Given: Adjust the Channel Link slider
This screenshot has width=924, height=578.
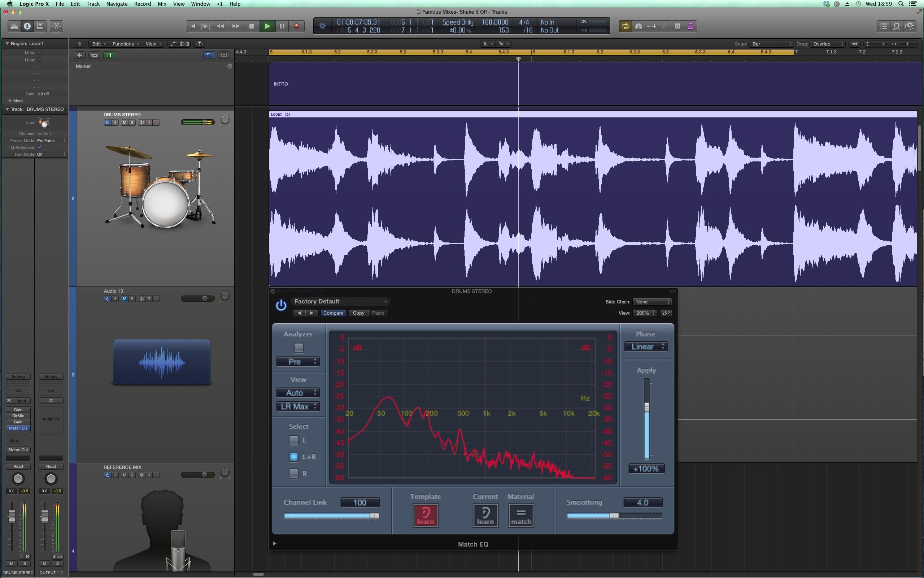Looking at the screenshot, I should (331, 516).
